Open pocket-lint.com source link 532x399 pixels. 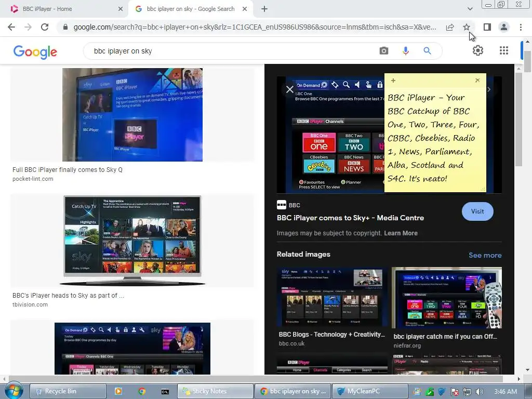tap(33, 179)
